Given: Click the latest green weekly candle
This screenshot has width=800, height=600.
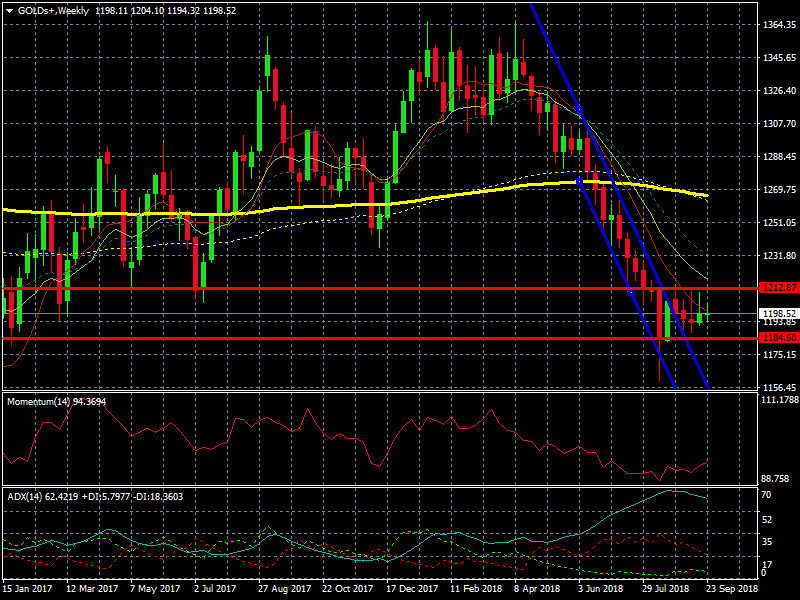Looking at the screenshot, I should click(x=706, y=316).
